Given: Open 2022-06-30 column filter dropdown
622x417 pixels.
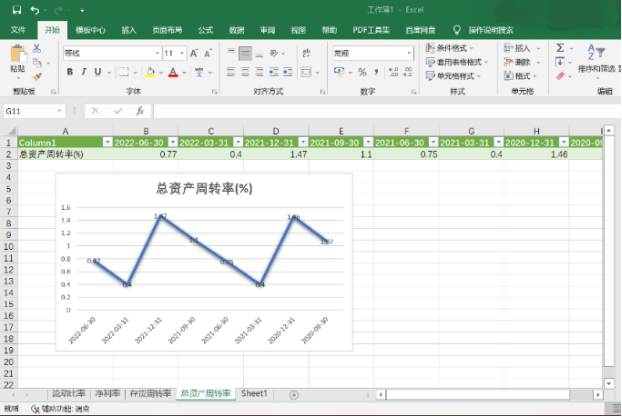Looking at the screenshot, I should click(x=173, y=142).
